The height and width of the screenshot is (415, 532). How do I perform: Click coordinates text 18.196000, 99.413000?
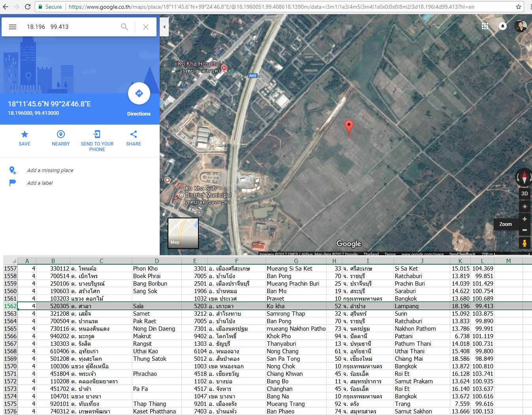click(34, 113)
